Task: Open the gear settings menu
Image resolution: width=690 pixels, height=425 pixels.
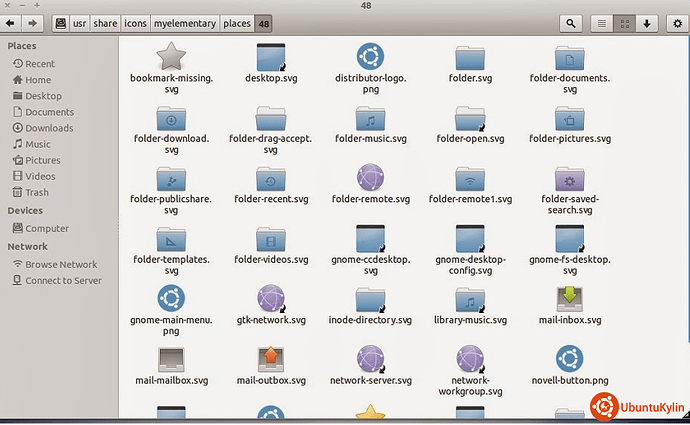Action: pos(676,22)
